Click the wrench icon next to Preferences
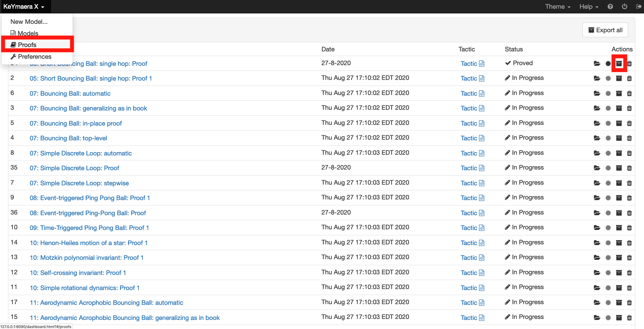 point(14,56)
